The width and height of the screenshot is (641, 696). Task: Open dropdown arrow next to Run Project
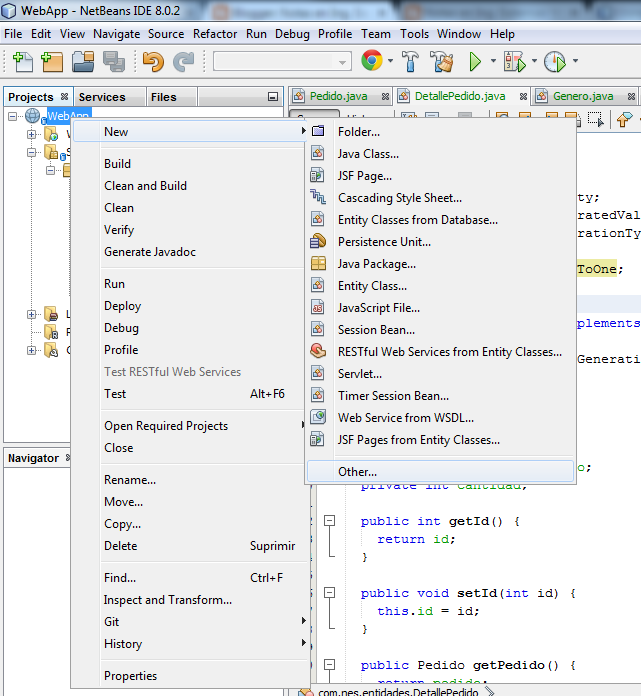pyautogui.click(x=493, y=61)
